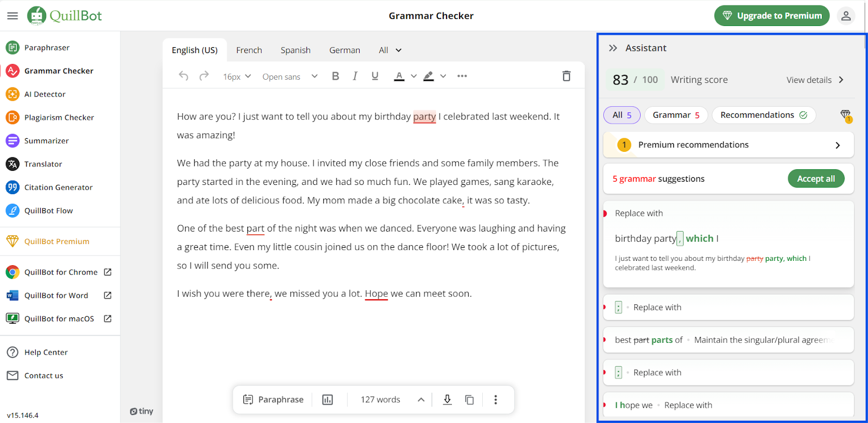Open the user account profile icon
The image size is (868, 423).
846,16
